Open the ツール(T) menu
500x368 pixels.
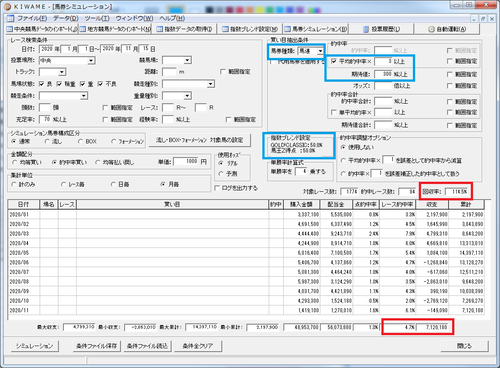coord(97,18)
